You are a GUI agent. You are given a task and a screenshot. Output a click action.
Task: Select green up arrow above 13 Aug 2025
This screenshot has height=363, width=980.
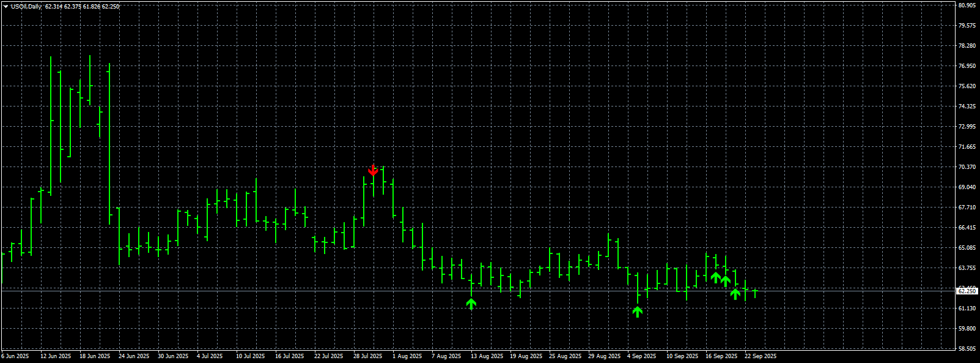coord(471,304)
